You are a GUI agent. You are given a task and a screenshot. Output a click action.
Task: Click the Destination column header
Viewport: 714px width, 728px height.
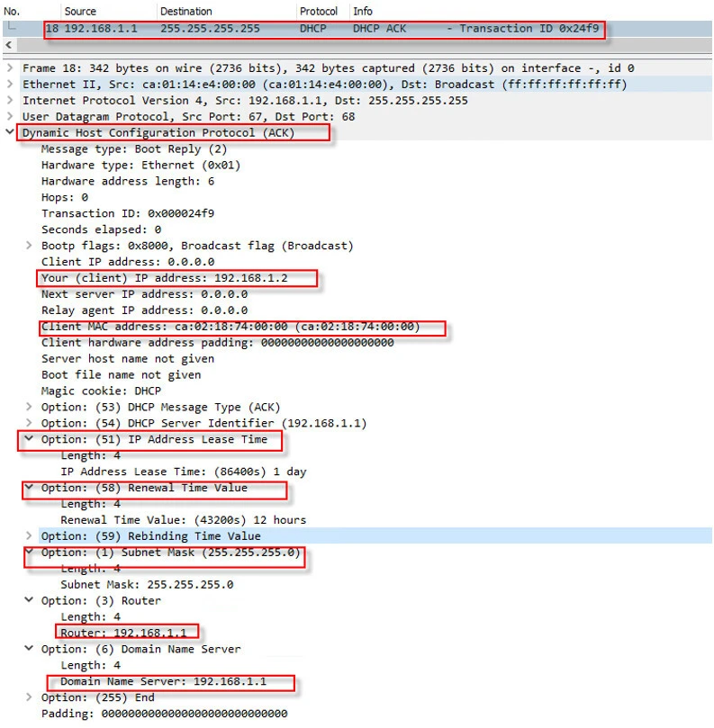[x=186, y=12]
